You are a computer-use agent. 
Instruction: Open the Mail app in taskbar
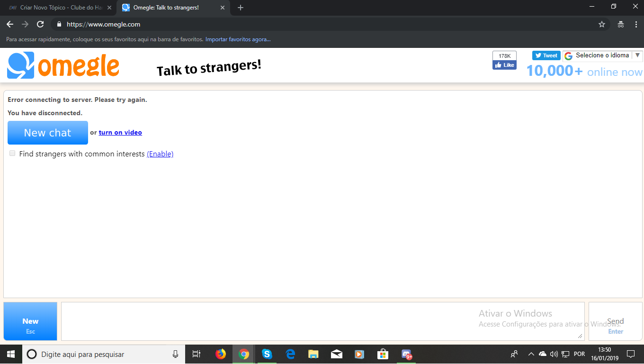[337, 354]
